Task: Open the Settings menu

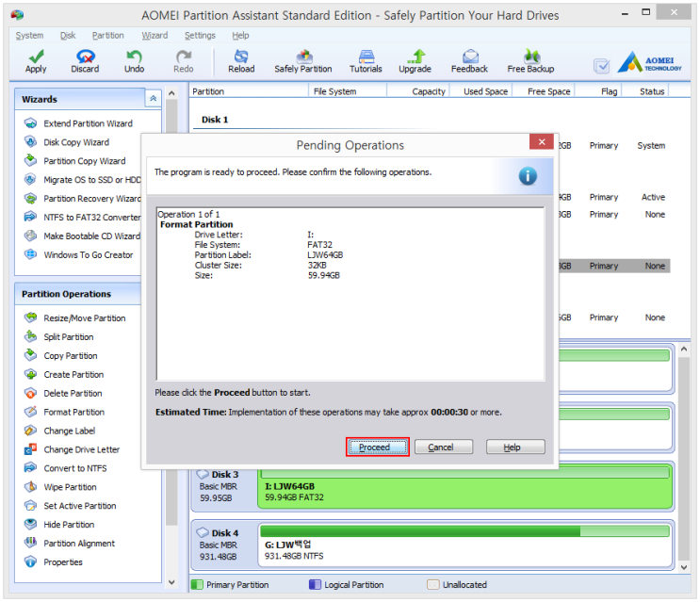Action: [200, 35]
